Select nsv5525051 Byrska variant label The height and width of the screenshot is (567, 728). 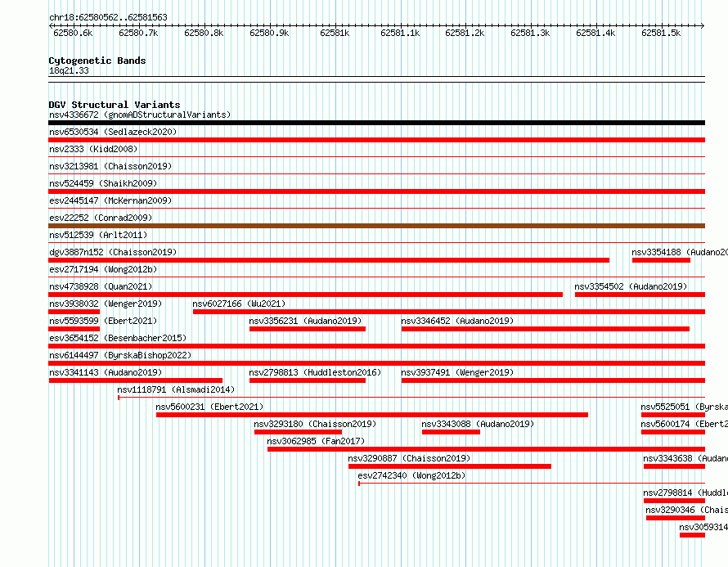pyautogui.click(x=685, y=407)
